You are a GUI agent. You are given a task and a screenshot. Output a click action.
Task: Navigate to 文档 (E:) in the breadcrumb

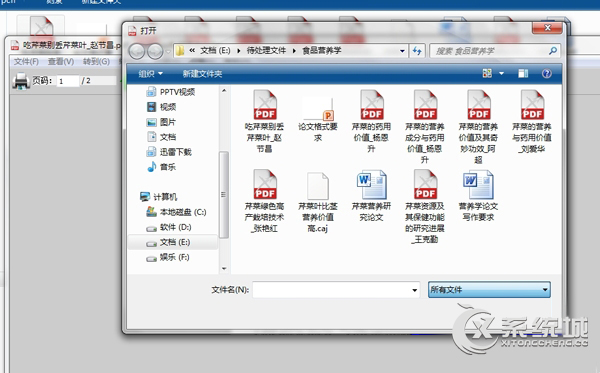coord(215,50)
